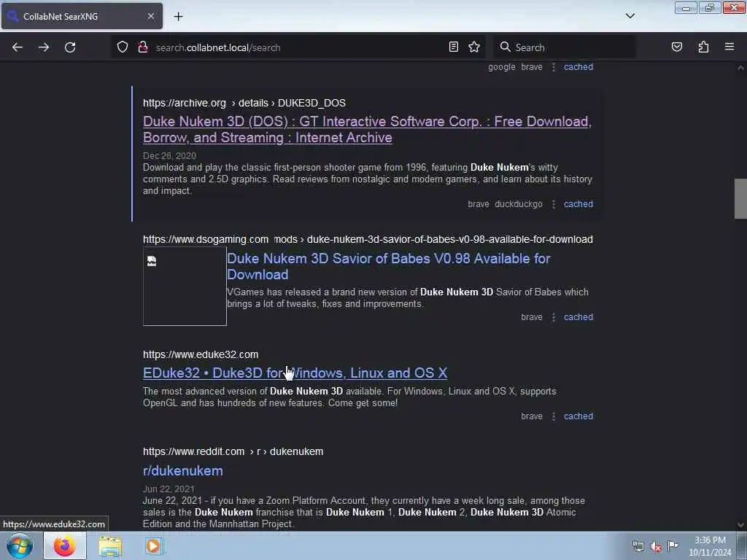Click the scrollbar down arrow
Screen dimensions: 747x560
[x=740, y=525]
